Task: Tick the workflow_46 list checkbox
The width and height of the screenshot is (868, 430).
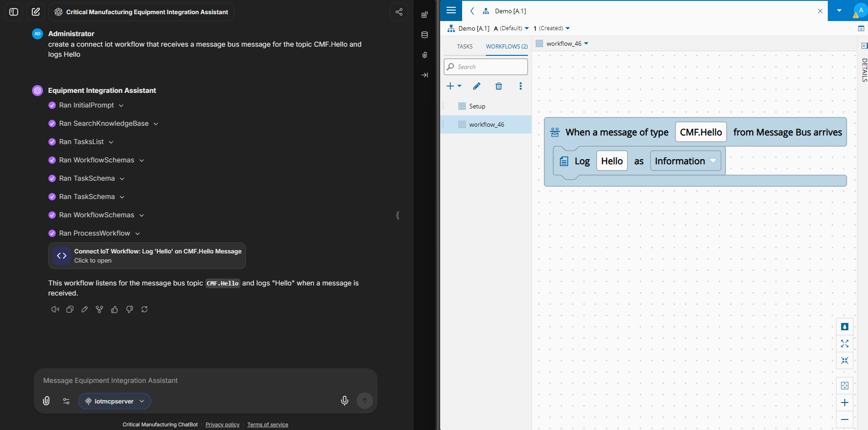Action: pos(462,124)
